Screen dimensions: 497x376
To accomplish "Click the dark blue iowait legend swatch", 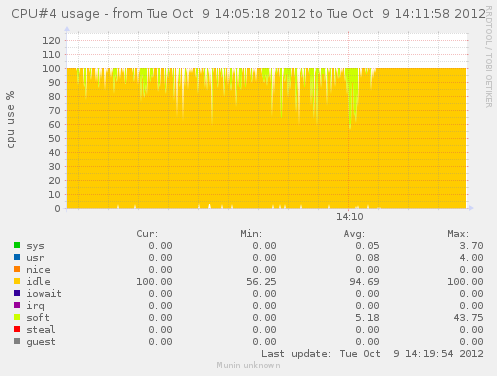I will pyautogui.click(x=17, y=293).
